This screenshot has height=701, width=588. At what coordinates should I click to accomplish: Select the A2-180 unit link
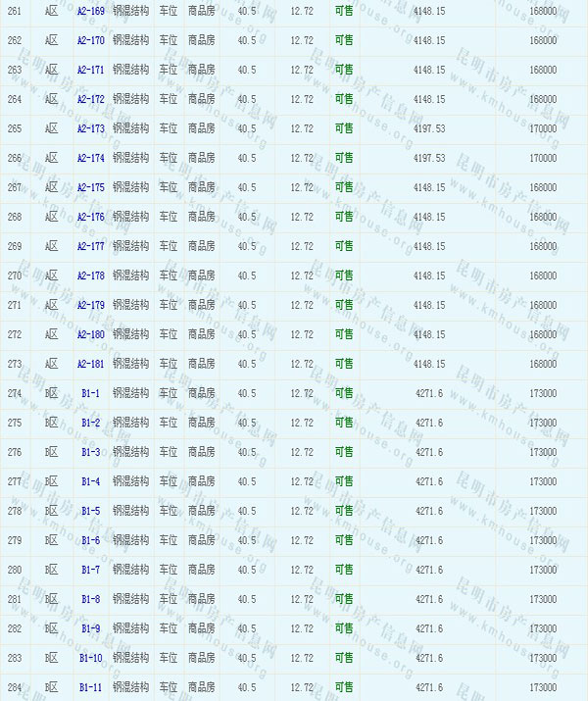pos(90,334)
